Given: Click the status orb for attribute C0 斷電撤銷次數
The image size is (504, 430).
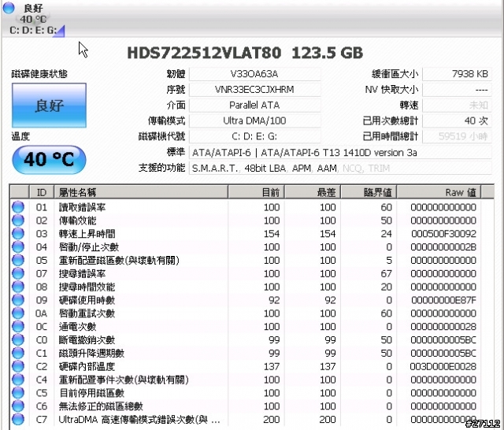Looking at the screenshot, I should [18, 339].
